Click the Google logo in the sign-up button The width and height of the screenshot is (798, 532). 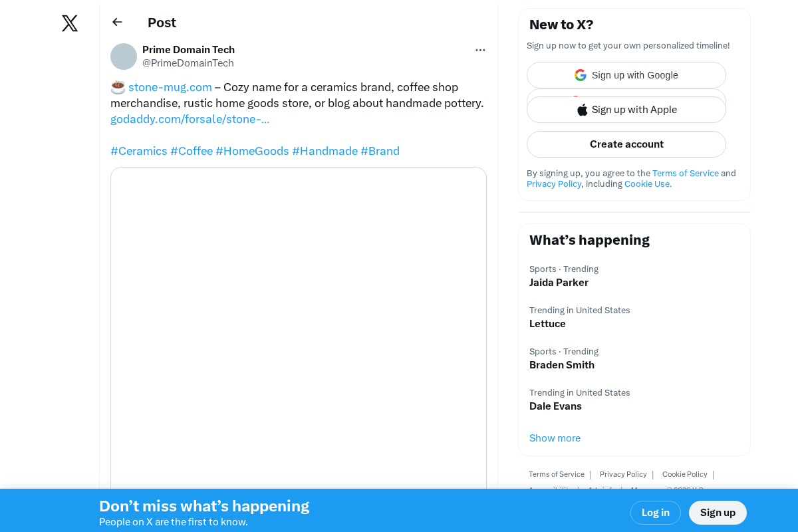click(x=580, y=74)
